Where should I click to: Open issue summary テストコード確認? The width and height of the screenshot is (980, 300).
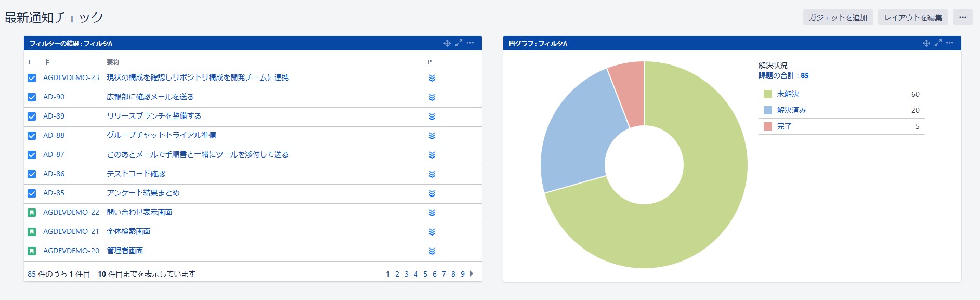(136, 174)
